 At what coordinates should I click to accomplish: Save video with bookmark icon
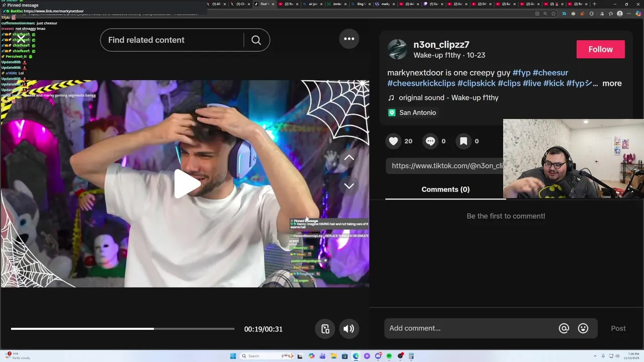pyautogui.click(x=463, y=141)
